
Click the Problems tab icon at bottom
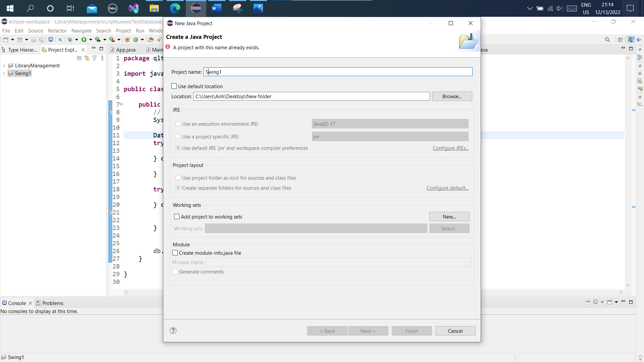[39, 303]
